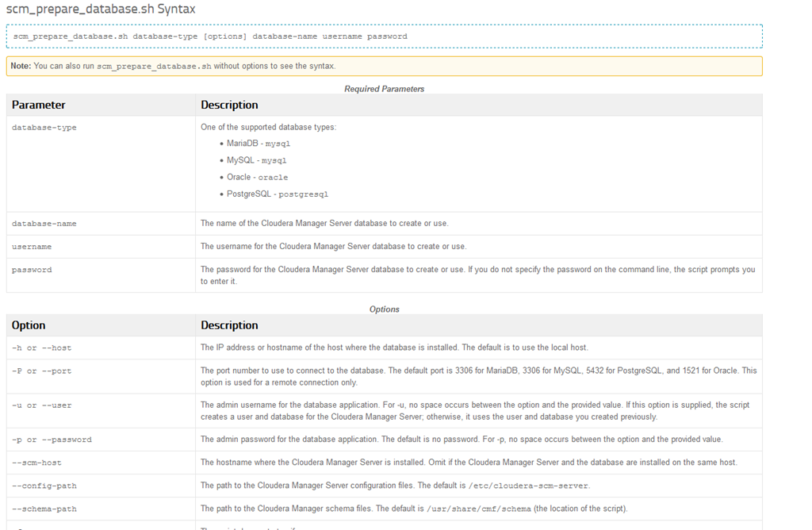The image size is (812, 530).
Task: Select the database-type parameter cell
Action: click(44, 127)
